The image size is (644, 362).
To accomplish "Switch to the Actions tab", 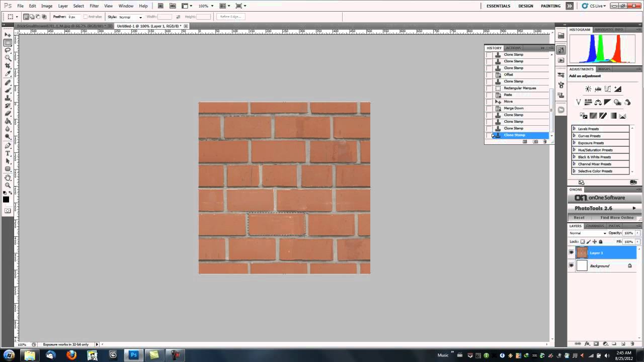I will [x=513, y=48].
